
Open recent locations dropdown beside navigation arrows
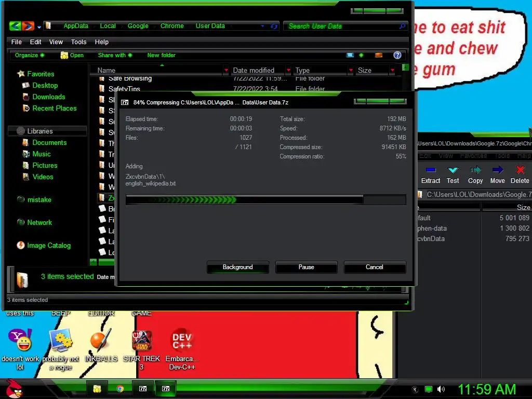point(39,27)
